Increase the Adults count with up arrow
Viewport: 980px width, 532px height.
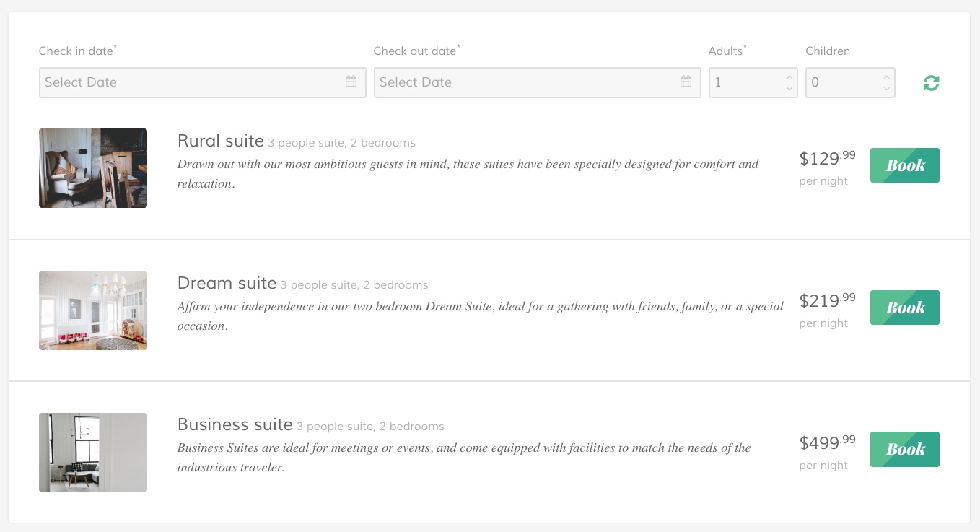point(789,77)
